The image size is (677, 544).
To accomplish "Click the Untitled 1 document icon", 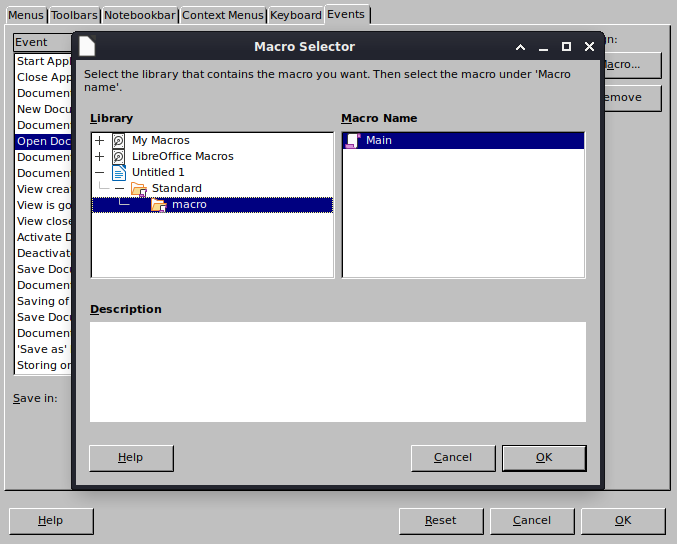I will [x=119, y=173].
